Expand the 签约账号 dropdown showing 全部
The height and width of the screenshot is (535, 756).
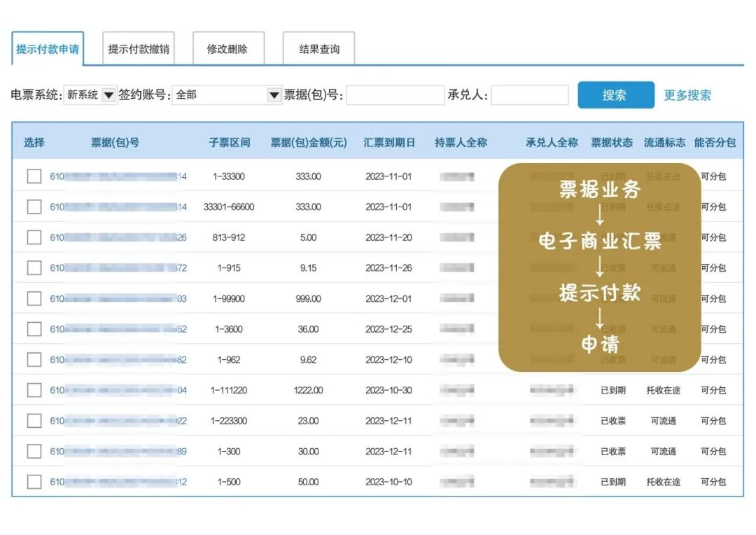[227, 95]
